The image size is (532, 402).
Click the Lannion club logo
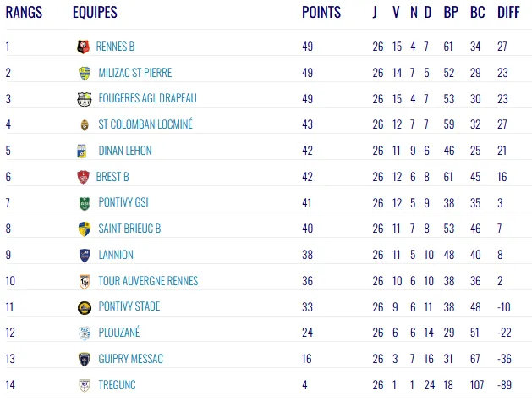coord(84,255)
